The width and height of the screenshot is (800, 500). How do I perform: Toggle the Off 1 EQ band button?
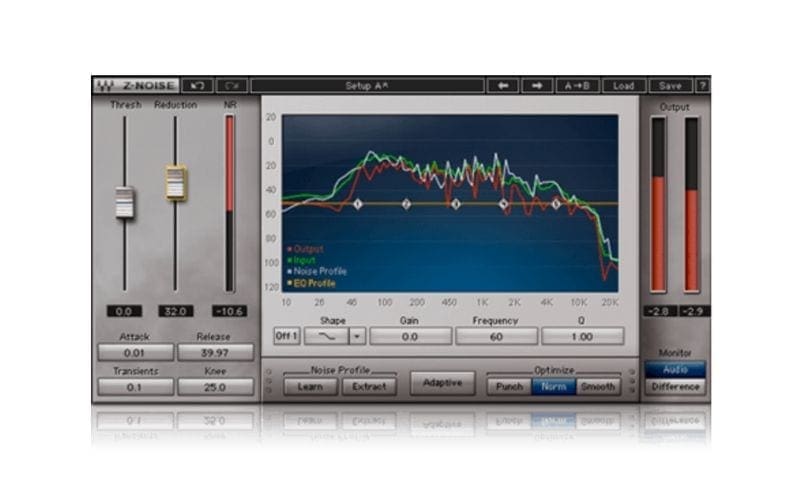point(286,336)
